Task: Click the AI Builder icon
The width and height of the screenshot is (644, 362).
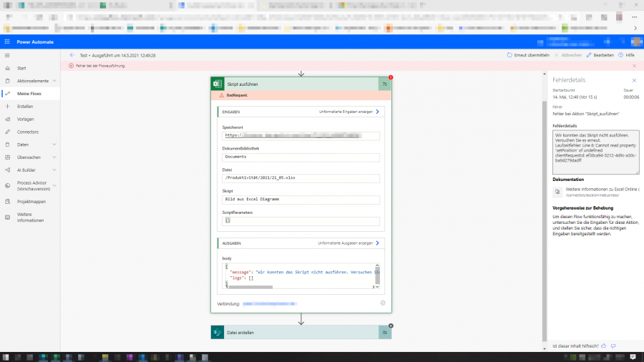Action: (x=7, y=170)
